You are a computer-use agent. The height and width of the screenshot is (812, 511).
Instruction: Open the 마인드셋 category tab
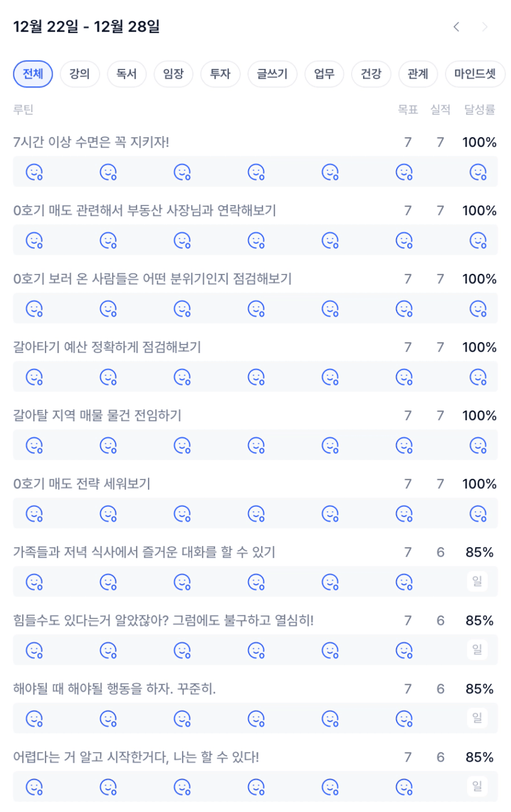pyautogui.click(x=475, y=74)
